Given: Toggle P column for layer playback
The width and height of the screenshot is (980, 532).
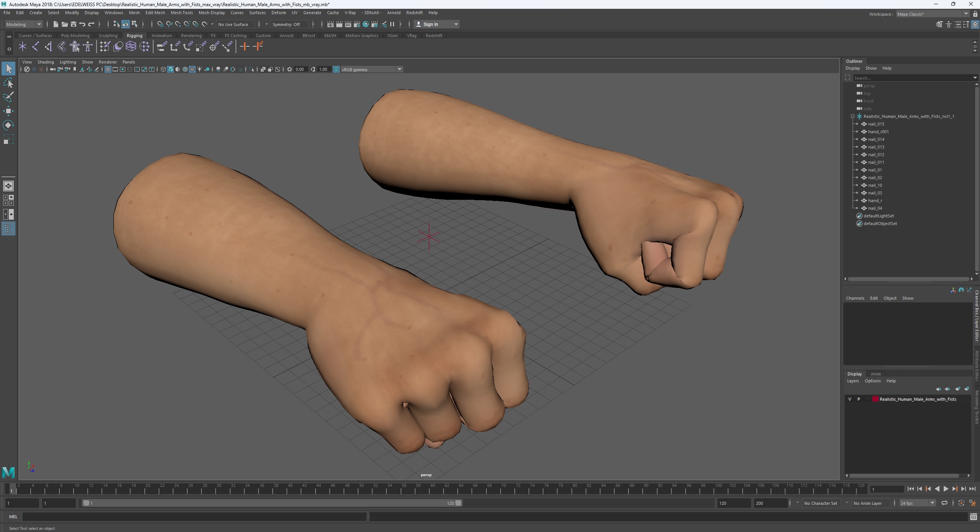Looking at the screenshot, I should pyautogui.click(x=858, y=399).
